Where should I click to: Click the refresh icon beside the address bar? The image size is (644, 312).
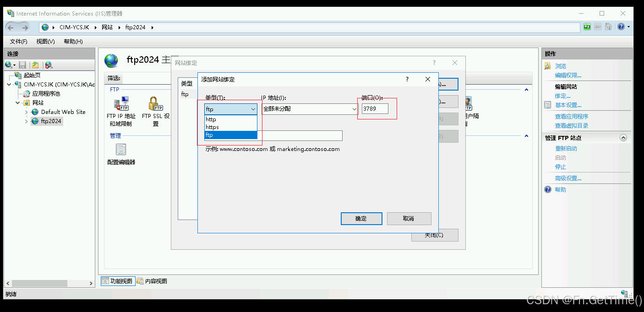pyautogui.click(x=587, y=27)
